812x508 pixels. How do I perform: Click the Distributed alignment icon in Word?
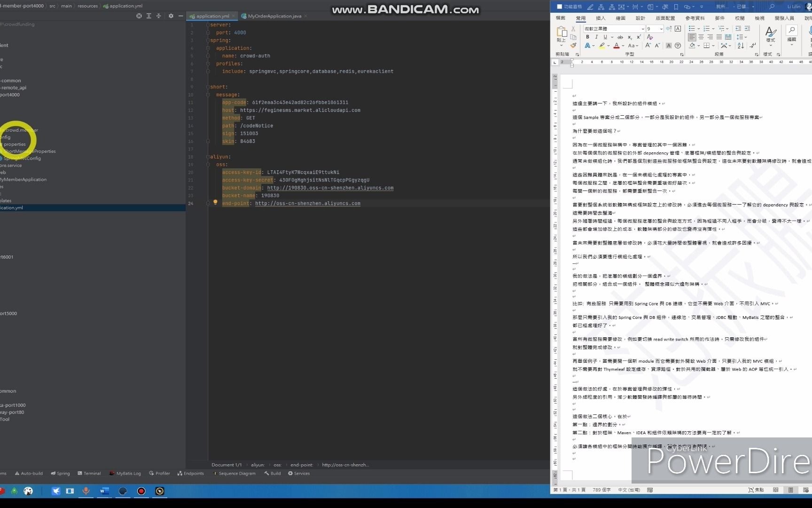[x=728, y=37]
